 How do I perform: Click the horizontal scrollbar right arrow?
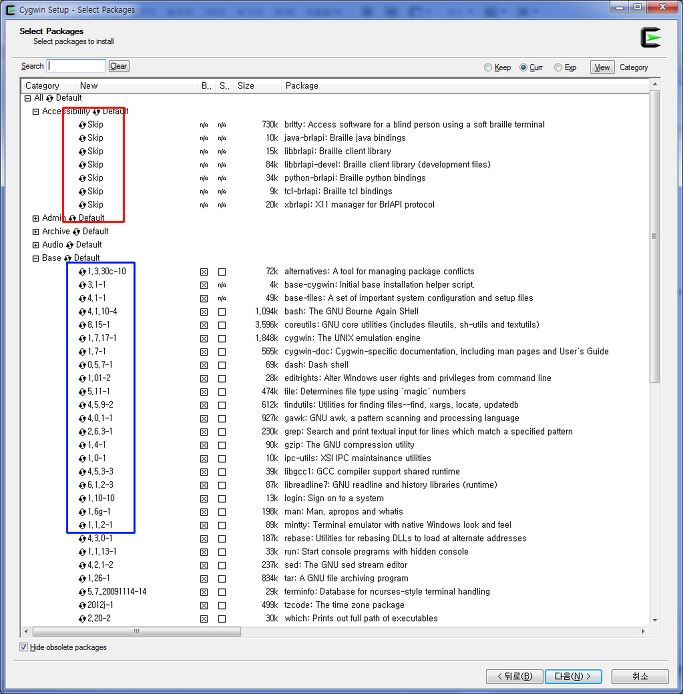[x=643, y=632]
